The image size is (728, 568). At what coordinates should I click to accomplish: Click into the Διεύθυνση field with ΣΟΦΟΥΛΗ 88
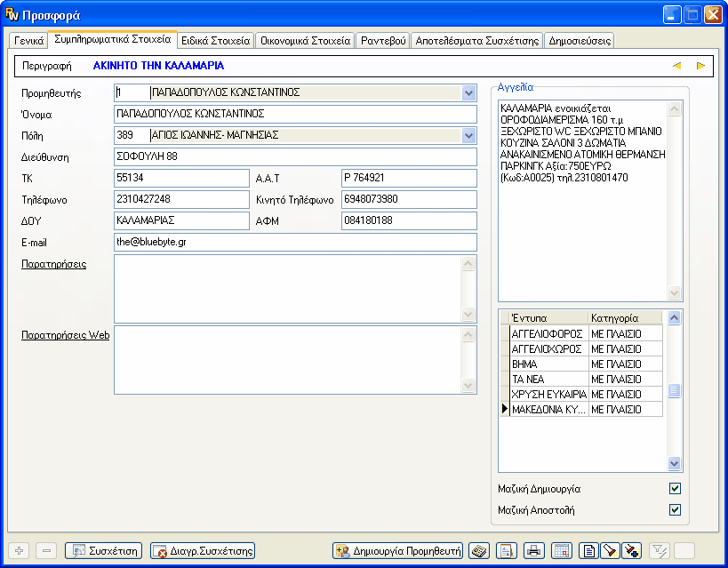295,157
